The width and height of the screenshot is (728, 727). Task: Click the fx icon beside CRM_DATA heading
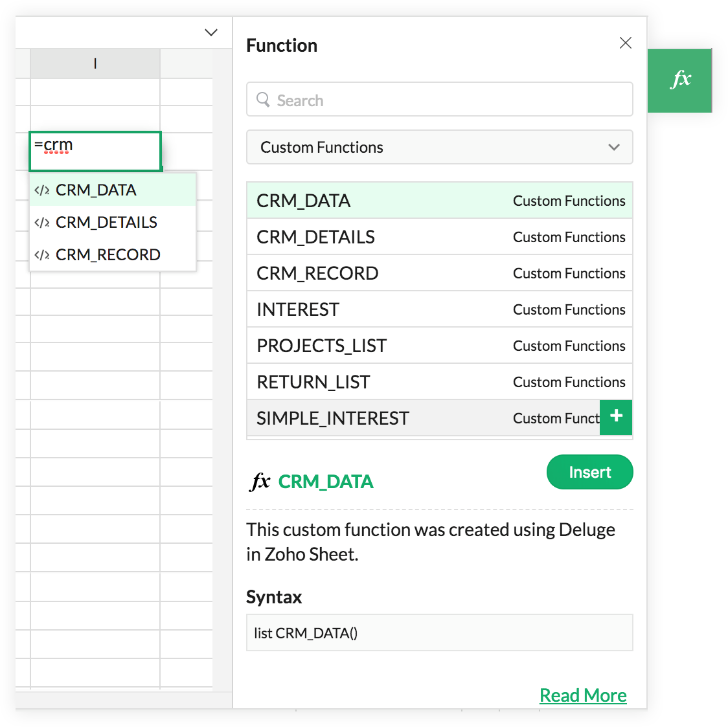tap(260, 482)
